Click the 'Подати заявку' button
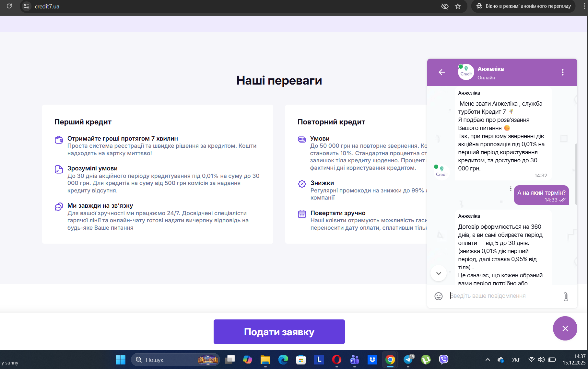588x369 pixels. 279,332
